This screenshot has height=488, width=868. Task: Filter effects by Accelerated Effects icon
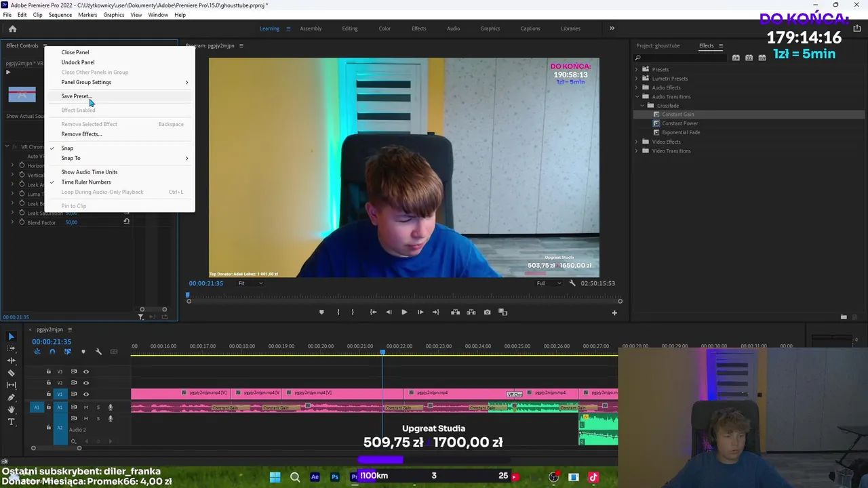[736, 58]
